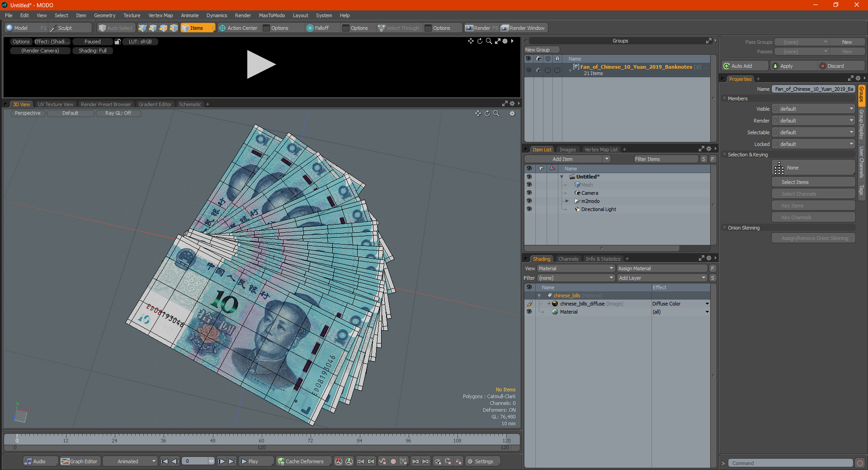
Task: Select Edges selection mode icon
Action: 153,28
